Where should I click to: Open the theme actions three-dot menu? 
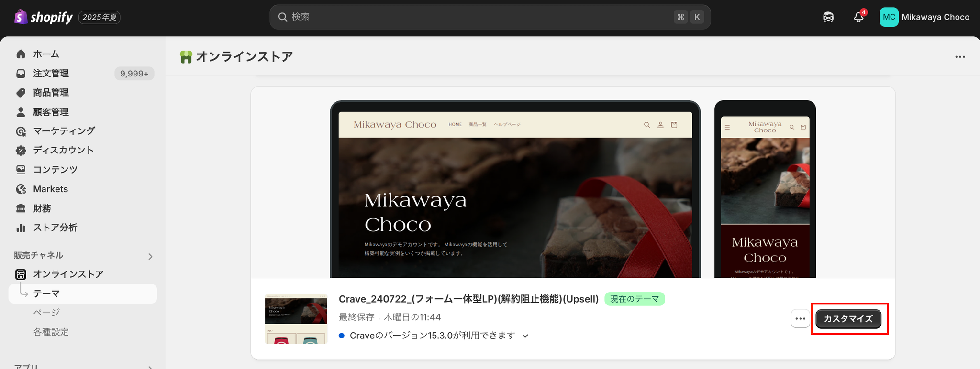coord(800,319)
